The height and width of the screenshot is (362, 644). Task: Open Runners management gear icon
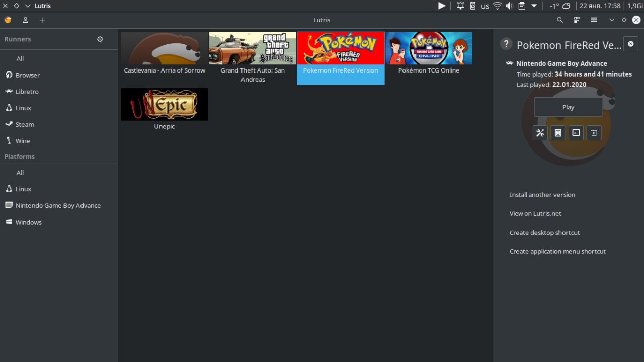pos(100,39)
